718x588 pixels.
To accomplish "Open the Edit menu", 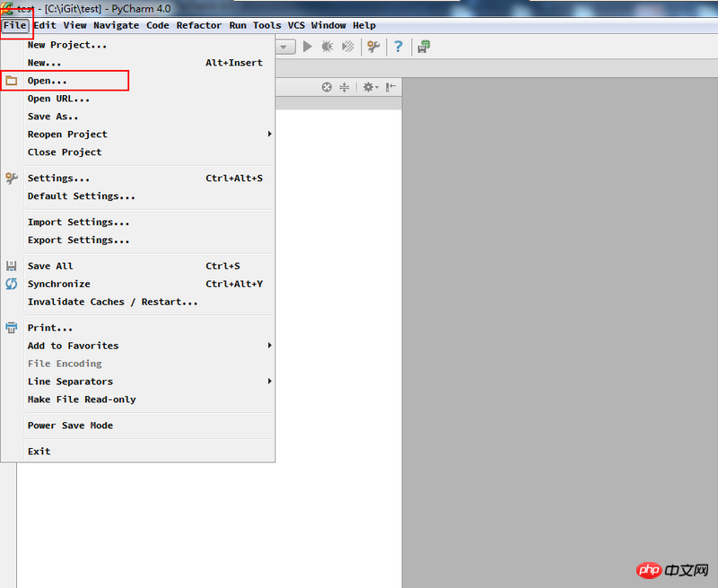I will click(x=45, y=25).
